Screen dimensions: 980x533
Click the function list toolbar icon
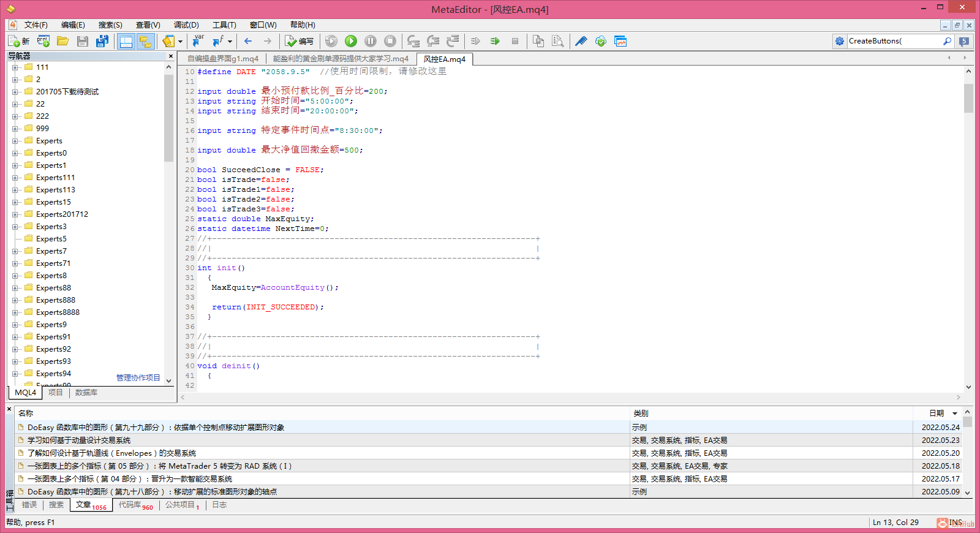[x=217, y=41]
